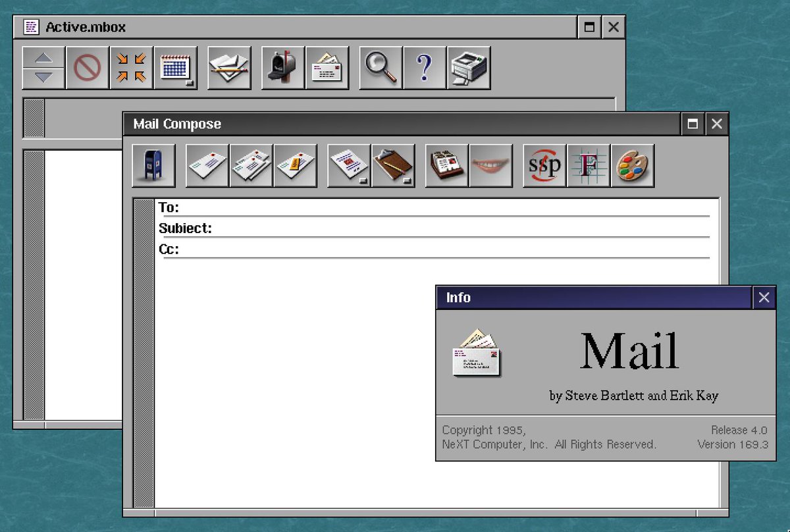This screenshot has width=790, height=532.
Task: Click the down arrow in Active.mbox toolbar
Action: (43, 78)
